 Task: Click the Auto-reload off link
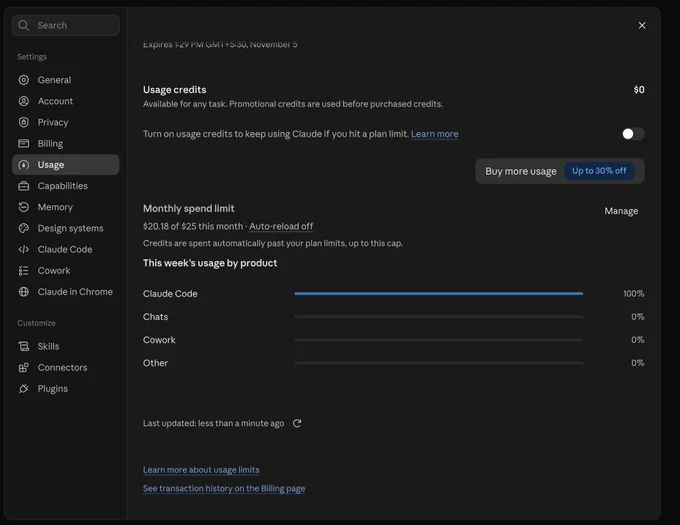click(x=281, y=226)
